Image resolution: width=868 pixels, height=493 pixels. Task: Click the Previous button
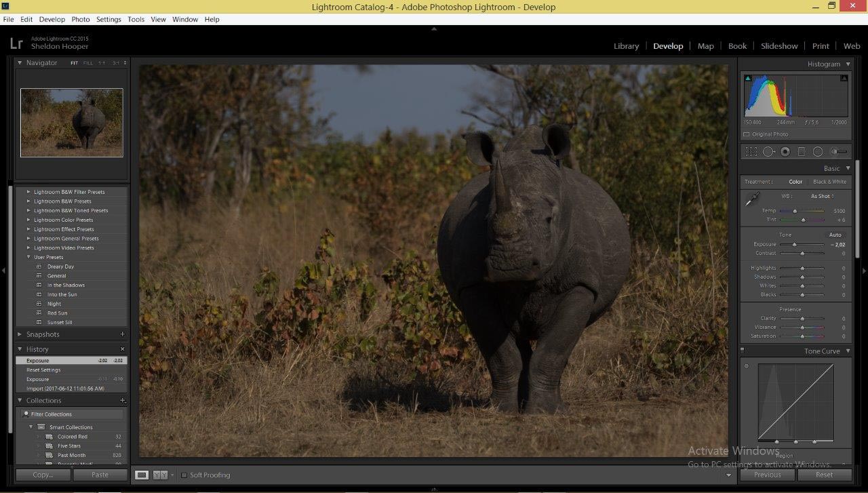coord(767,475)
